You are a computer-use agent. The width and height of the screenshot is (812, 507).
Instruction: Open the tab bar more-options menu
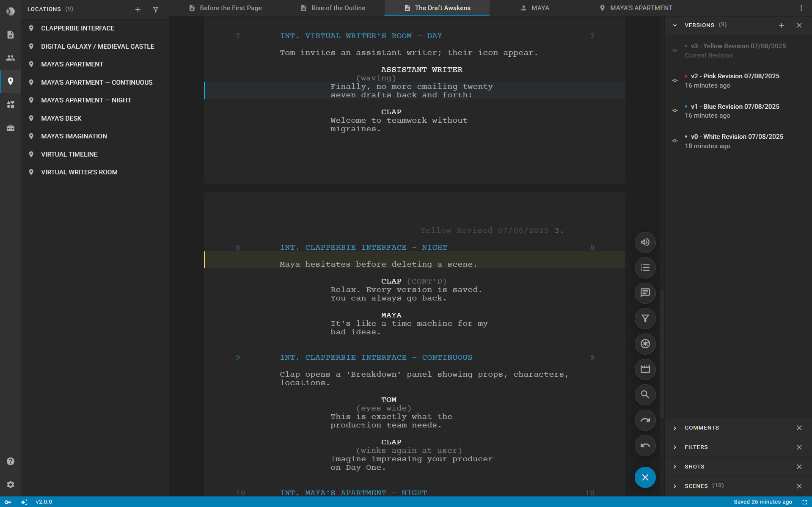pyautogui.click(x=801, y=8)
